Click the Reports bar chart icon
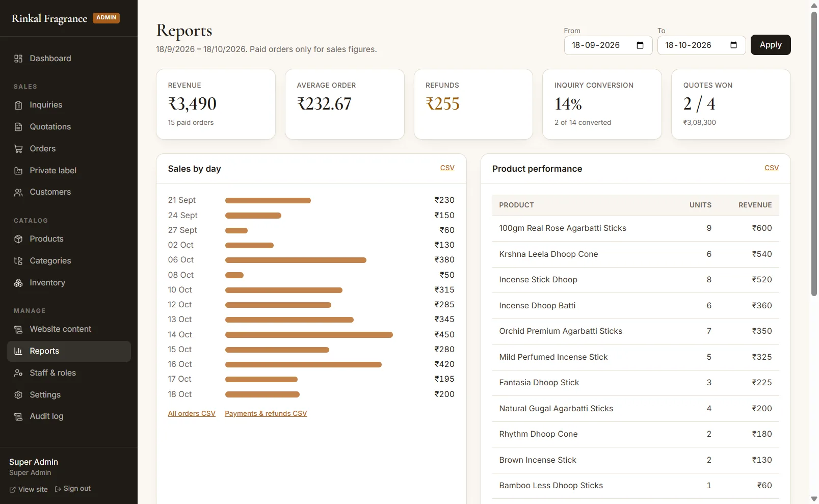This screenshot has height=504, width=819. [x=18, y=351]
